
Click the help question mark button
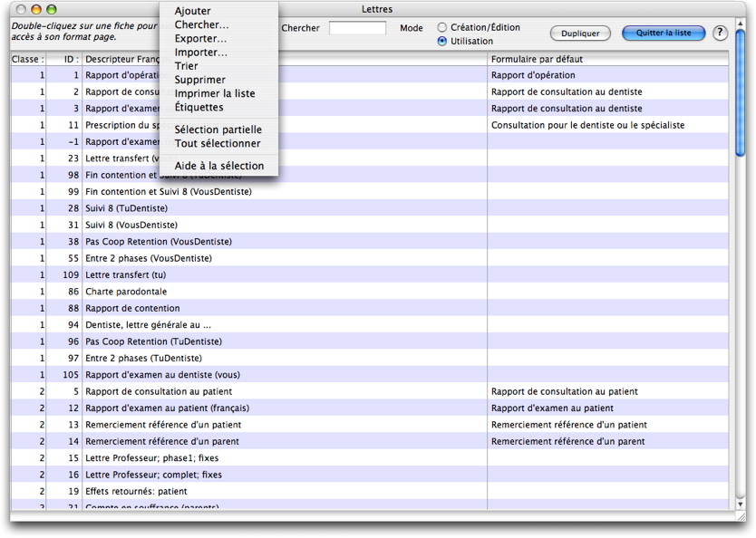720,33
